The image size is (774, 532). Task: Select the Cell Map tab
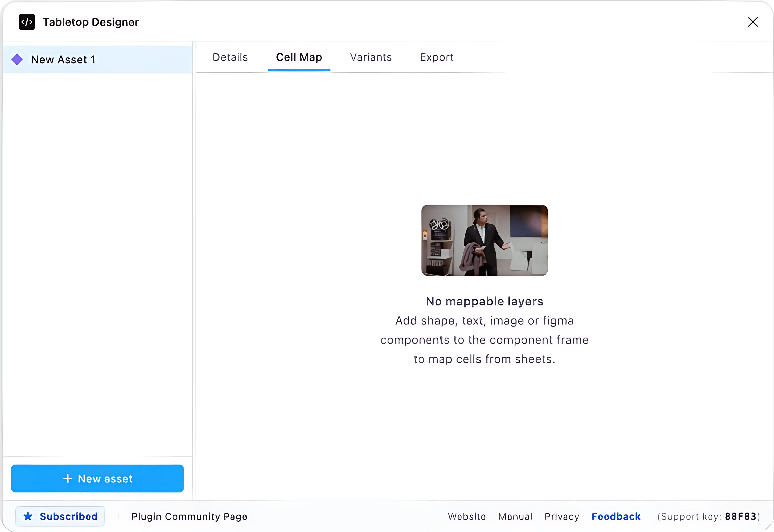tap(299, 57)
